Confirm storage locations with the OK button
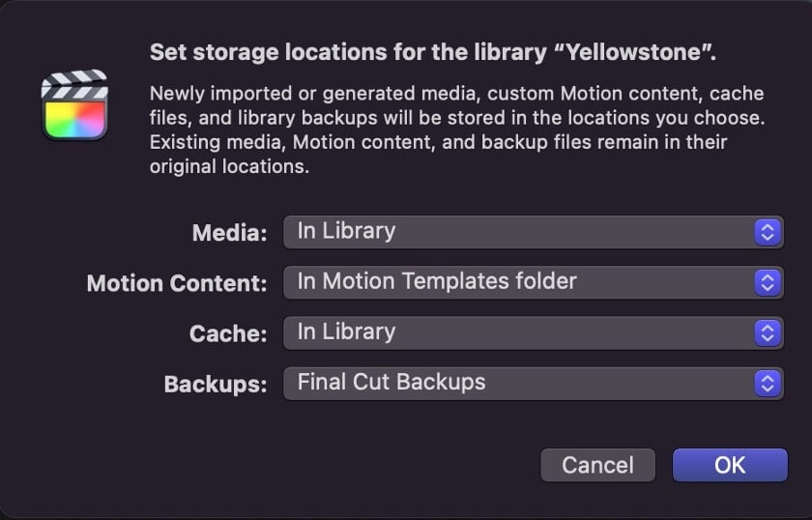This screenshot has height=520, width=812. [730, 465]
